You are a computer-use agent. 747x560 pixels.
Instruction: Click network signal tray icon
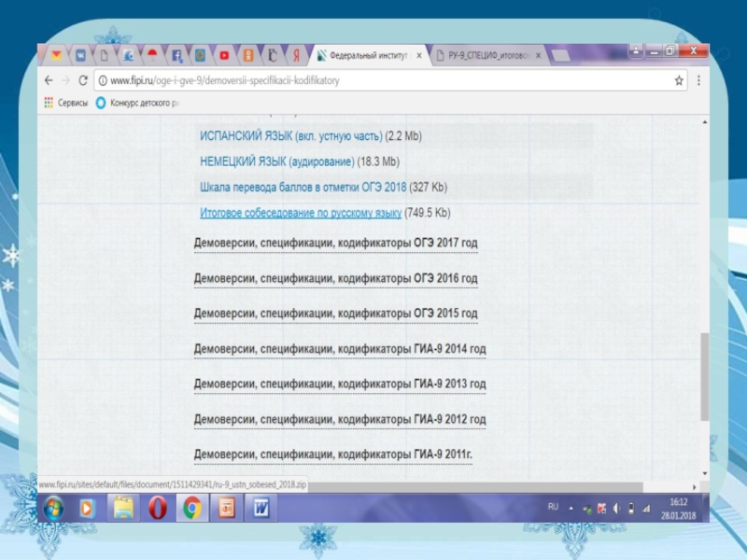click(646, 509)
